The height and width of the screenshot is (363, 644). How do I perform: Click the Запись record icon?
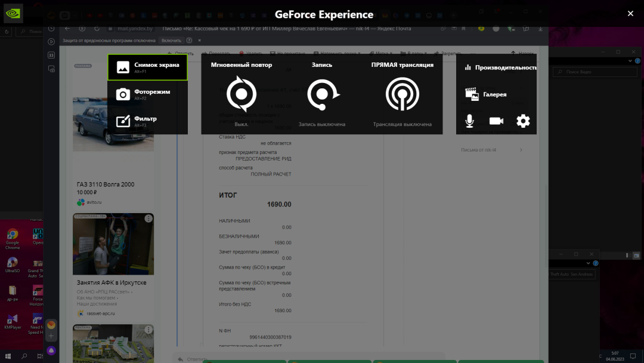point(323,94)
